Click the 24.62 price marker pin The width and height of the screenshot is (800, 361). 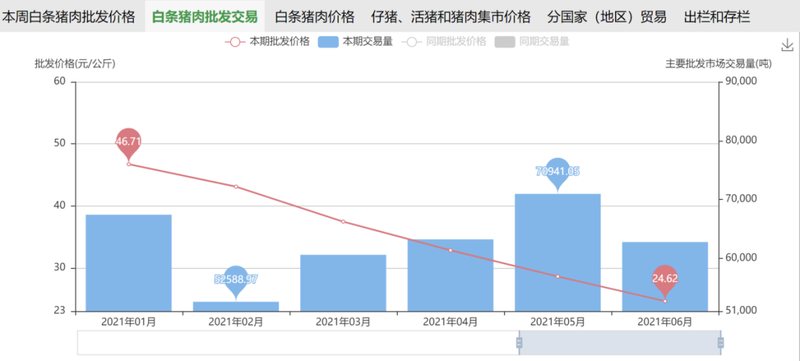coord(665,280)
